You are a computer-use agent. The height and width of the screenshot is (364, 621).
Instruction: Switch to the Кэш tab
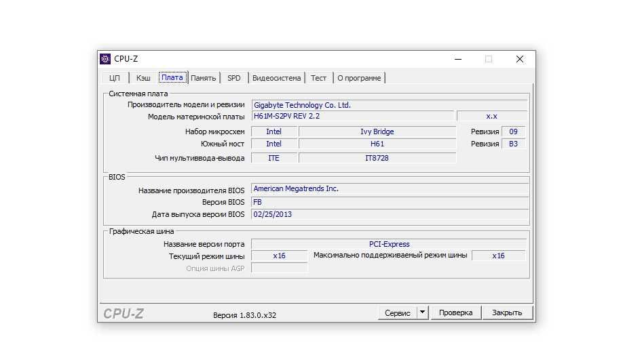[143, 78]
